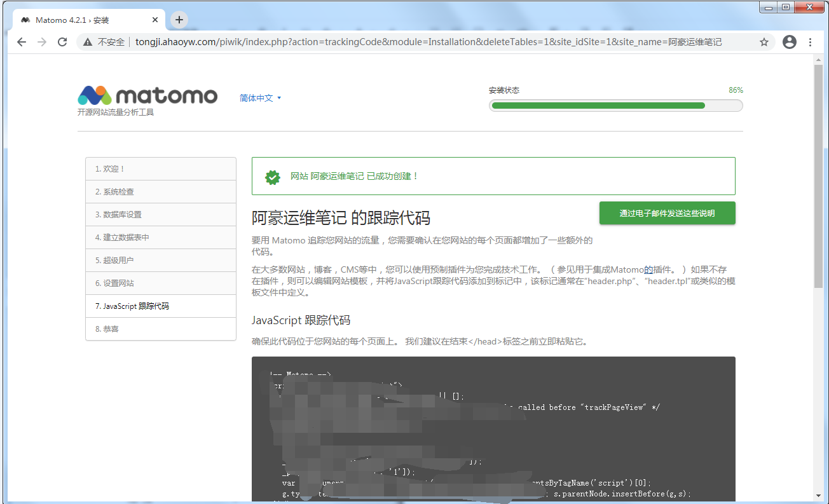829x504 pixels.
Task: Maximize the Chrome window
Action: (x=786, y=7)
